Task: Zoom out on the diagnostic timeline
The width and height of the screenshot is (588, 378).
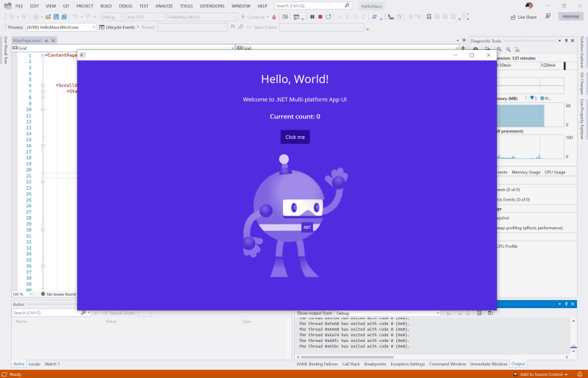Action: 508,49
